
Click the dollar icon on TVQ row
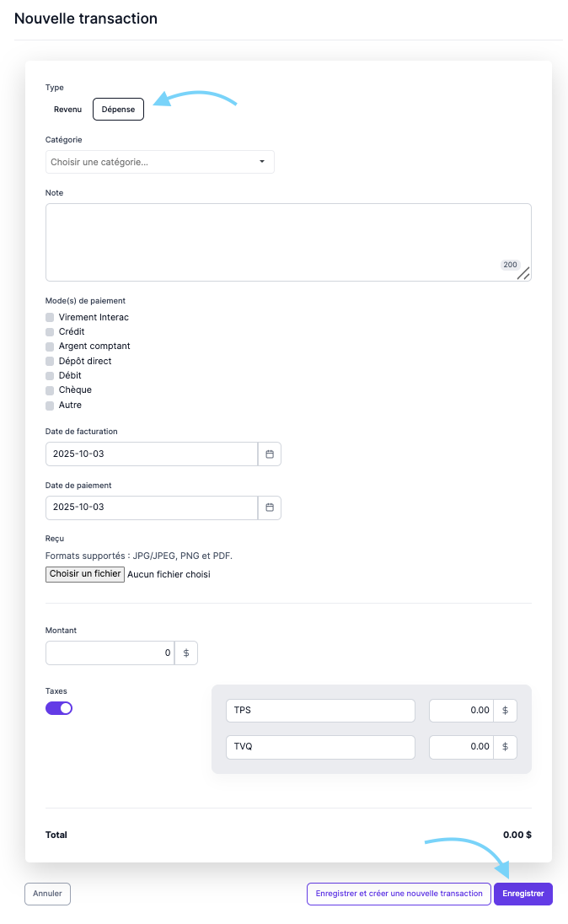click(505, 747)
